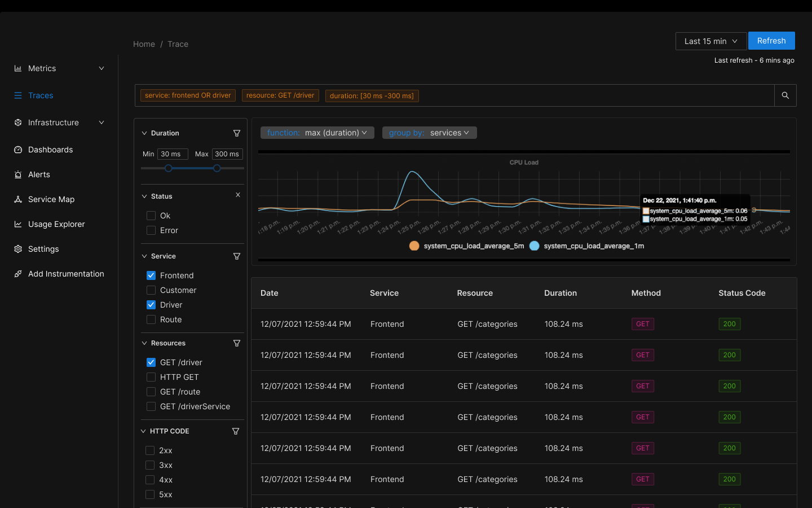The image size is (812, 508).
Task: Enable the Customer service checkbox
Action: tap(151, 290)
